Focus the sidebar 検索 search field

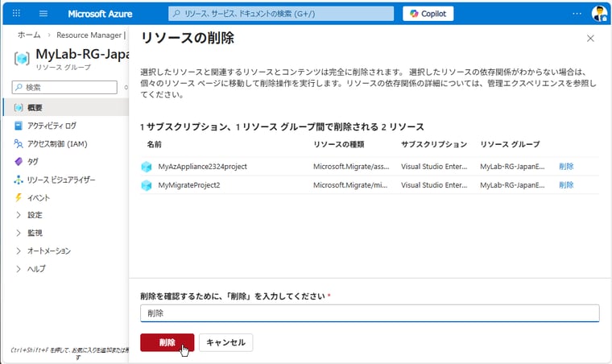point(64,88)
